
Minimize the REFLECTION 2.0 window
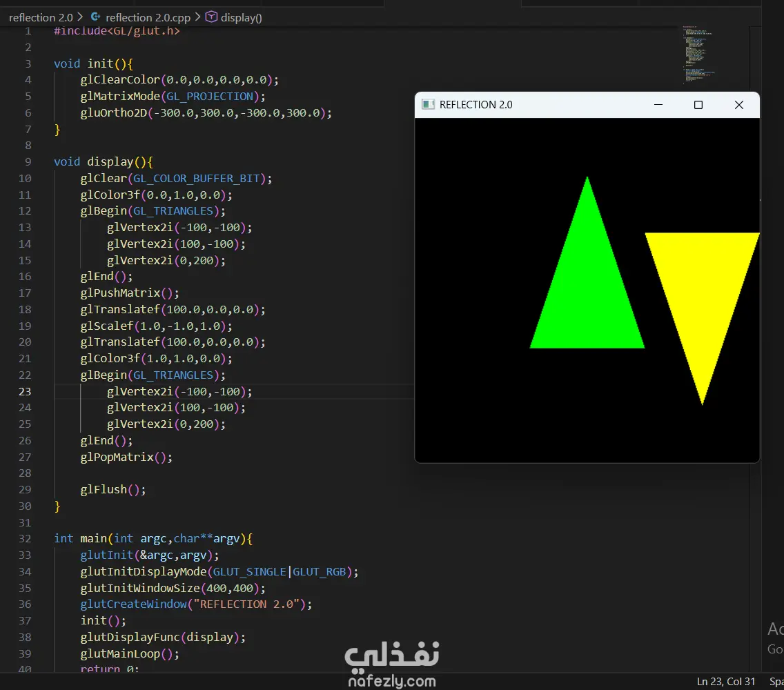[x=658, y=104]
